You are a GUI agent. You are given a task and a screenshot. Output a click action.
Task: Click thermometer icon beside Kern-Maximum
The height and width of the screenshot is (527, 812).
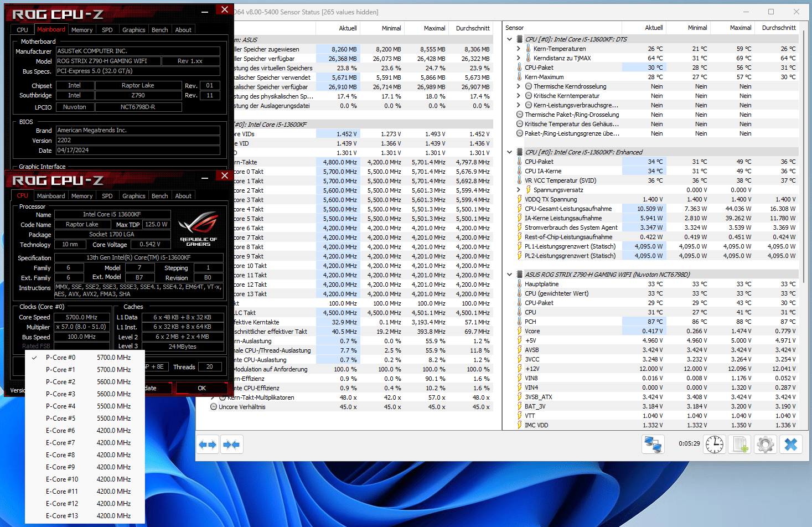click(x=520, y=77)
